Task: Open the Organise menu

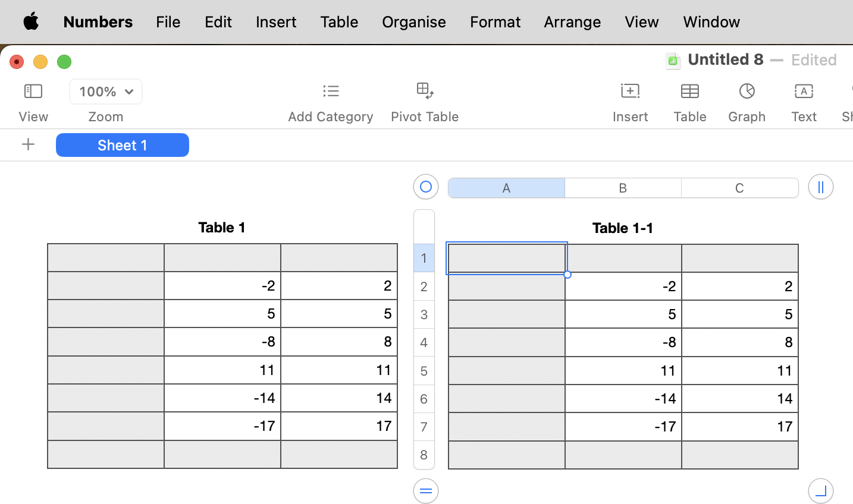Action: point(413,22)
